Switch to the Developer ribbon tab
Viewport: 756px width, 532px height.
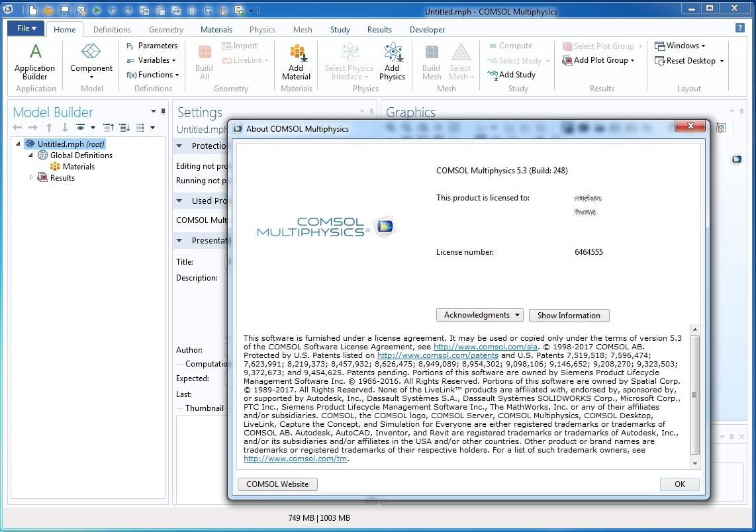tap(427, 29)
